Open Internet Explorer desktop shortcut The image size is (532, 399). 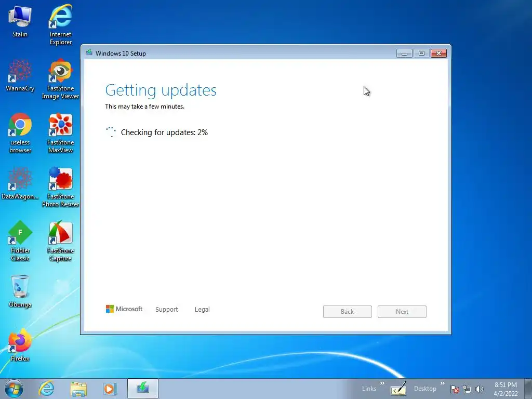point(60,24)
